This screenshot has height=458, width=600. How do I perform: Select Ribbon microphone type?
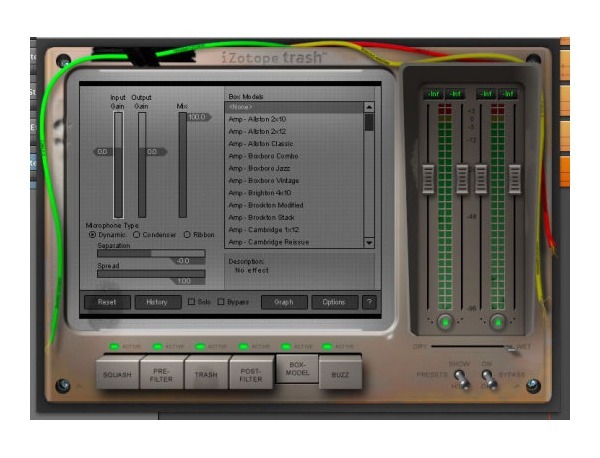click(x=187, y=235)
